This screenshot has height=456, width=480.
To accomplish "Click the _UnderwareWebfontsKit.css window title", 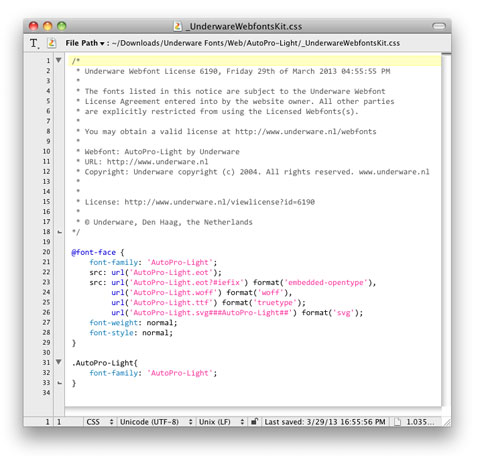I will (x=244, y=26).
